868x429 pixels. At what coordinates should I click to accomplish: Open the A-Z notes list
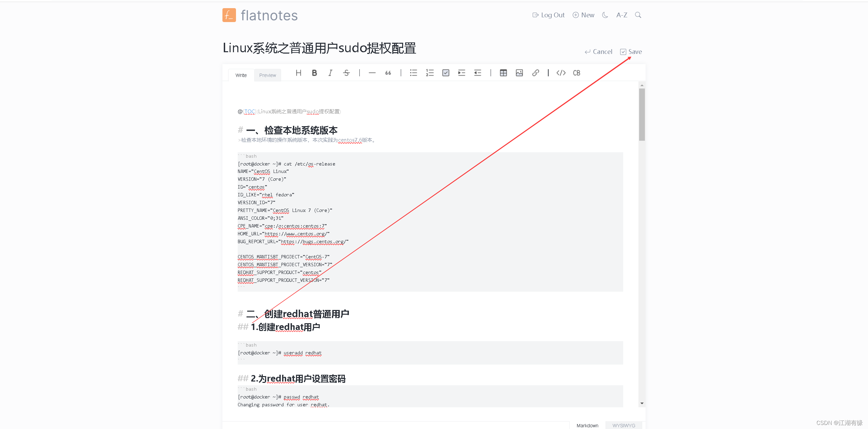[x=622, y=15]
